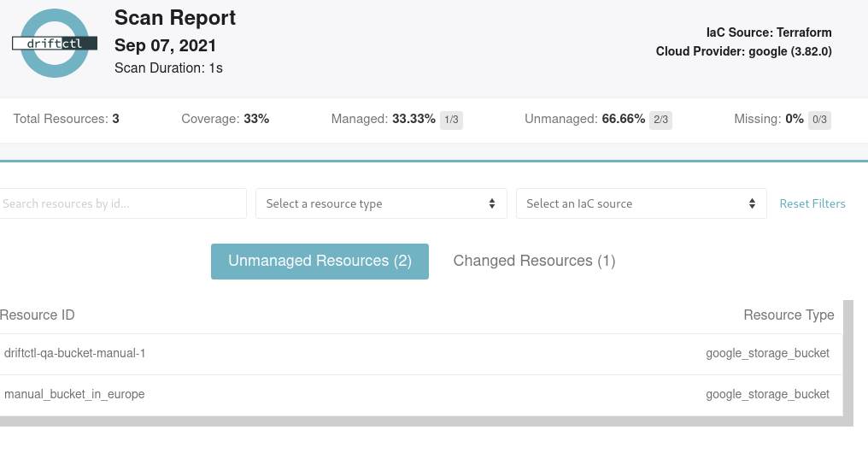Select the driftctl-qa-bucket-manual-1 resource ID

(x=74, y=353)
